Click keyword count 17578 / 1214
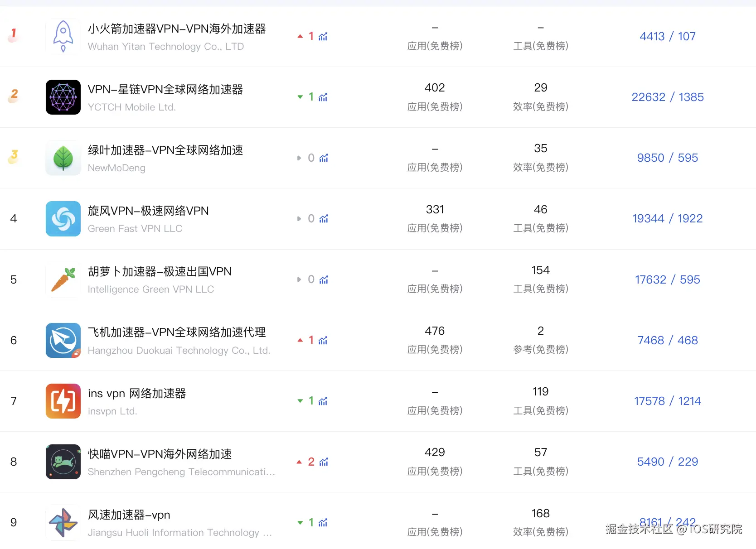 (668, 401)
